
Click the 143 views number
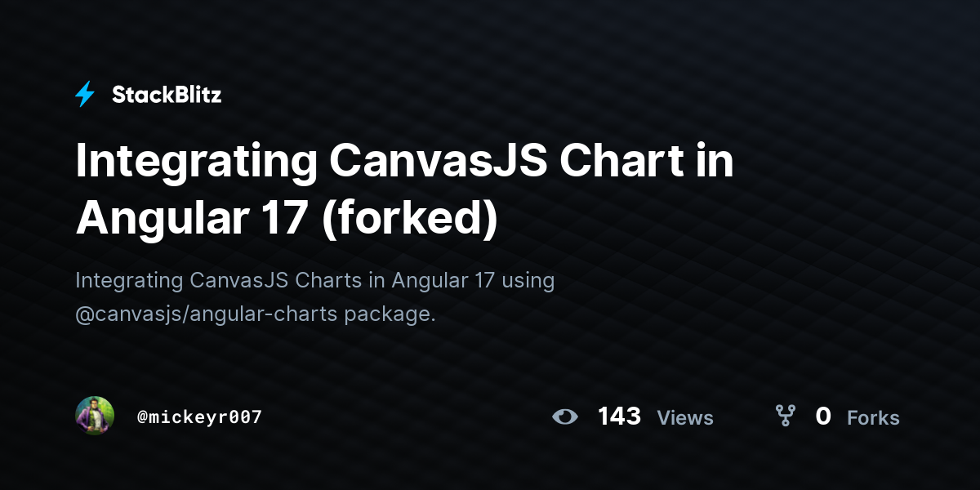click(x=619, y=416)
